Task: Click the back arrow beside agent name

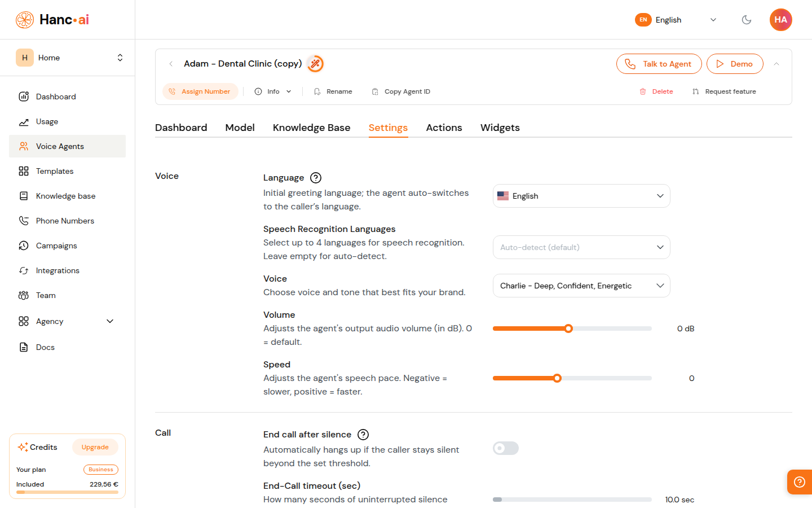Action: (171, 64)
